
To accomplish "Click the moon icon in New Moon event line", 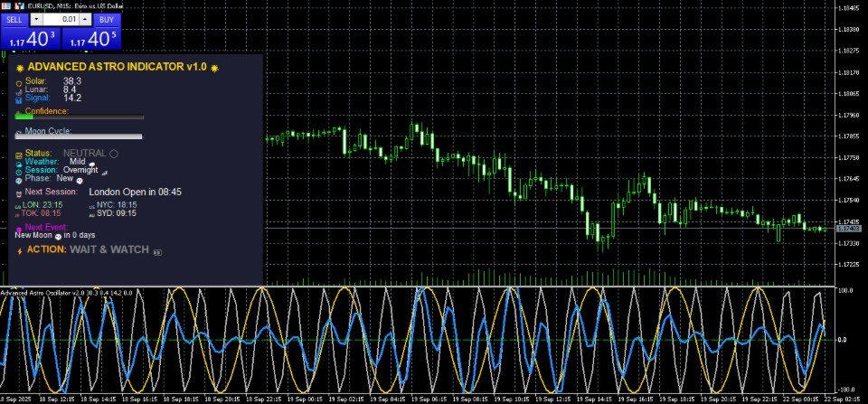I will tap(58, 236).
